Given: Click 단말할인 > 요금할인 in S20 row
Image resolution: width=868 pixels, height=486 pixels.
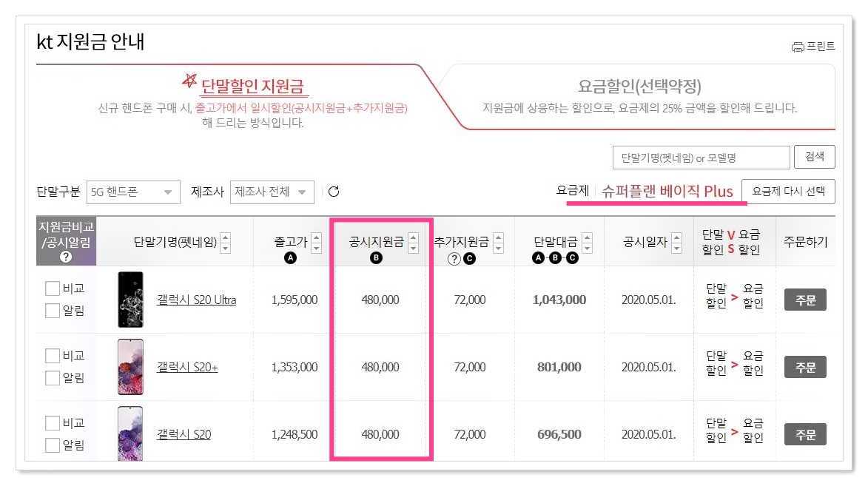Looking at the screenshot, I should pyautogui.click(x=734, y=431).
